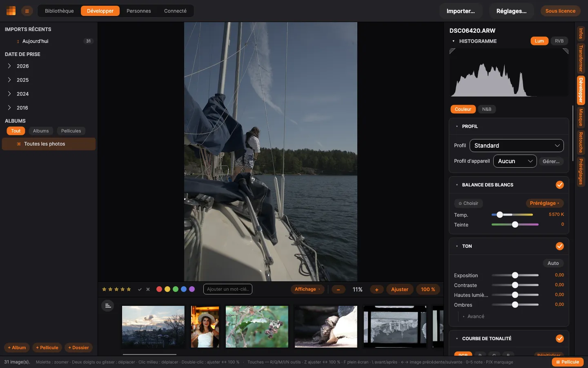Click the Importer... button
The height and width of the screenshot is (368, 588).
[x=461, y=11]
